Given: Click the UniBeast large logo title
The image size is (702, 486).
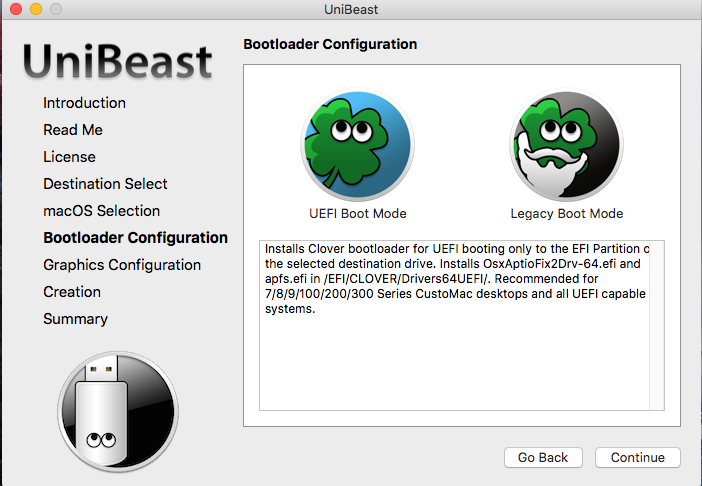Looking at the screenshot, I should (118, 61).
